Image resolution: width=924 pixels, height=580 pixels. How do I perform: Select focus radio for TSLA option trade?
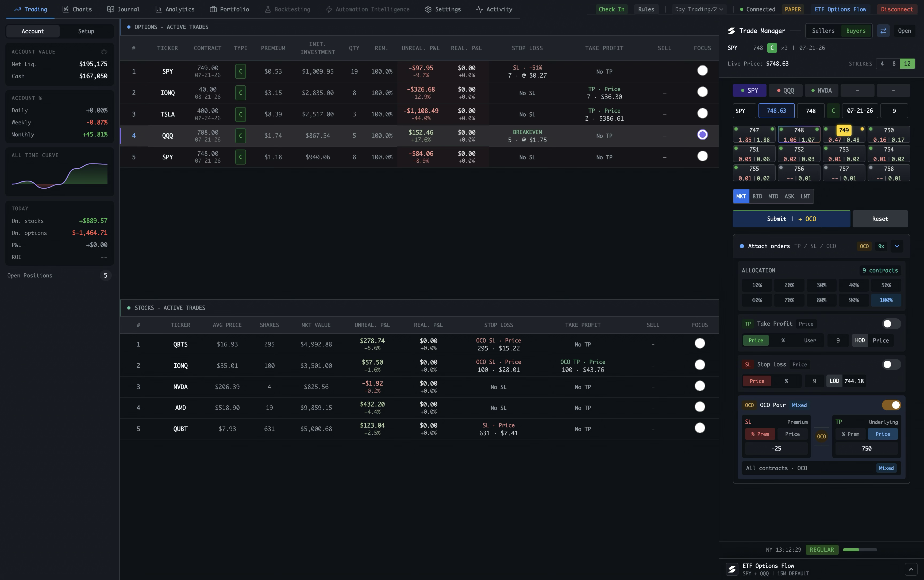pos(702,113)
